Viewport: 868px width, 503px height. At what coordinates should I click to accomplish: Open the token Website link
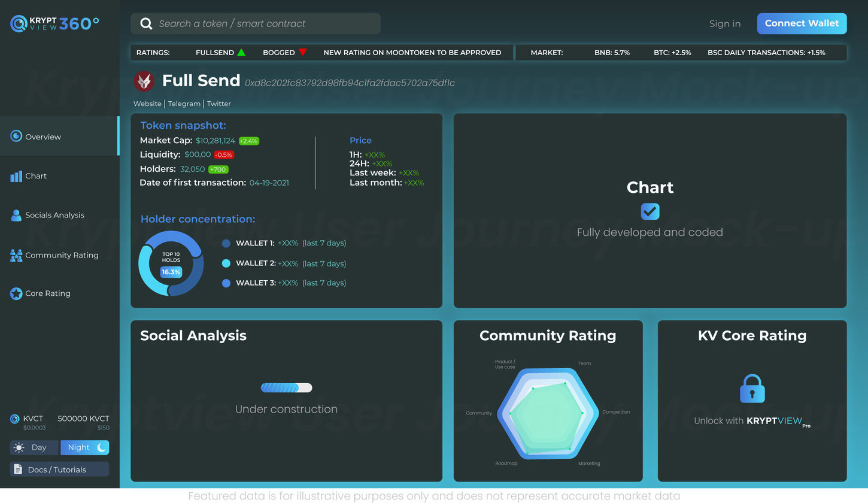pos(147,104)
